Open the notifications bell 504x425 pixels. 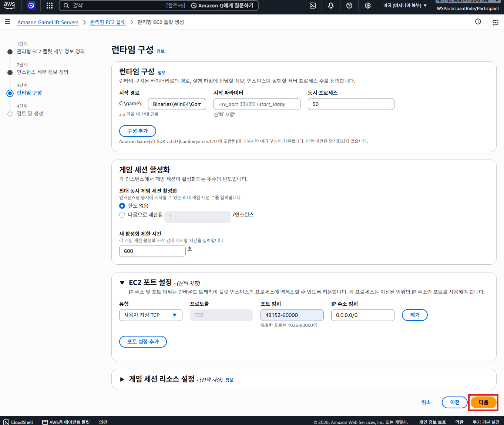point(331,6)
